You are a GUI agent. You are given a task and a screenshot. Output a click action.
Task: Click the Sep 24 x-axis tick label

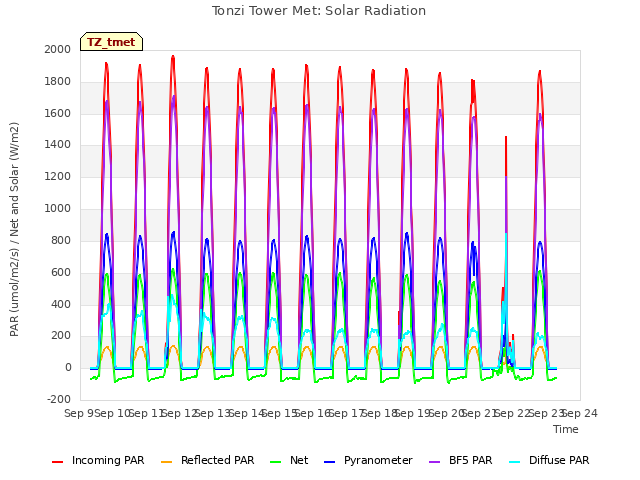click(580, 413)
